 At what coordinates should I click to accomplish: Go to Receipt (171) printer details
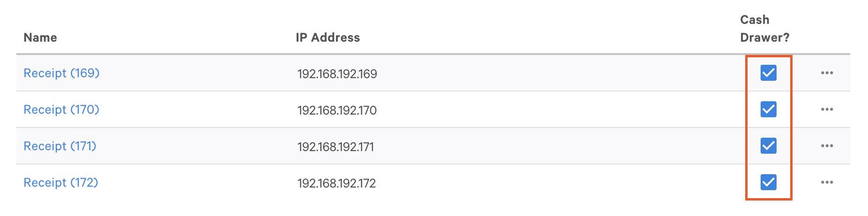click(60, 146)
